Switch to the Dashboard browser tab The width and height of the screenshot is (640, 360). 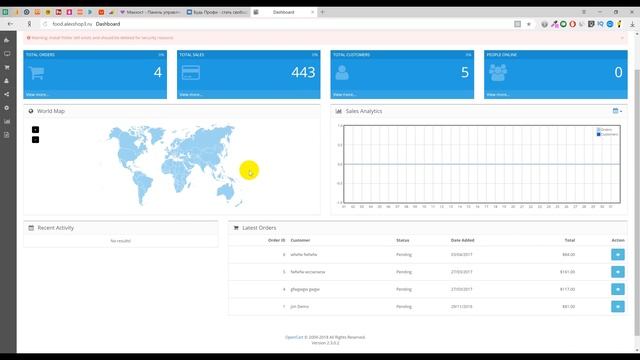[x=284, y=12]
